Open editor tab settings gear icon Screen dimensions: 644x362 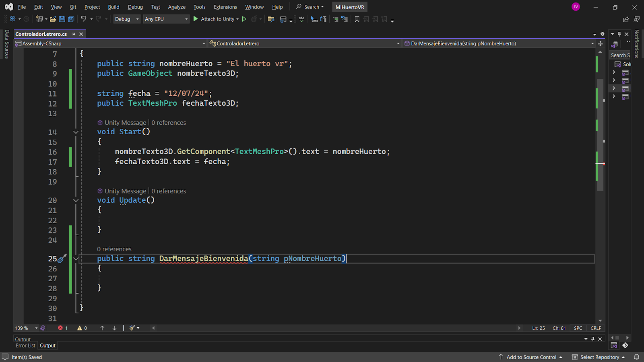pyautogui.click(x=602, y=34)
